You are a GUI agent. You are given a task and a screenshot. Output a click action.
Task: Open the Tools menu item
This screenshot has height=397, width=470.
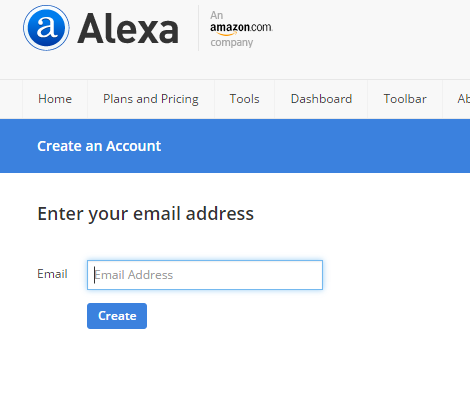244,99
